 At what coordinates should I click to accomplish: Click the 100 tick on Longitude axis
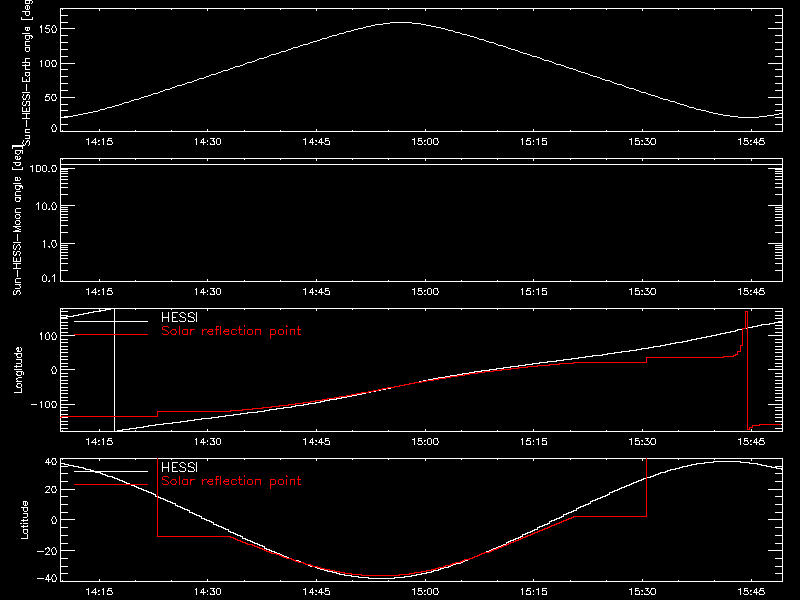(48, 336)
